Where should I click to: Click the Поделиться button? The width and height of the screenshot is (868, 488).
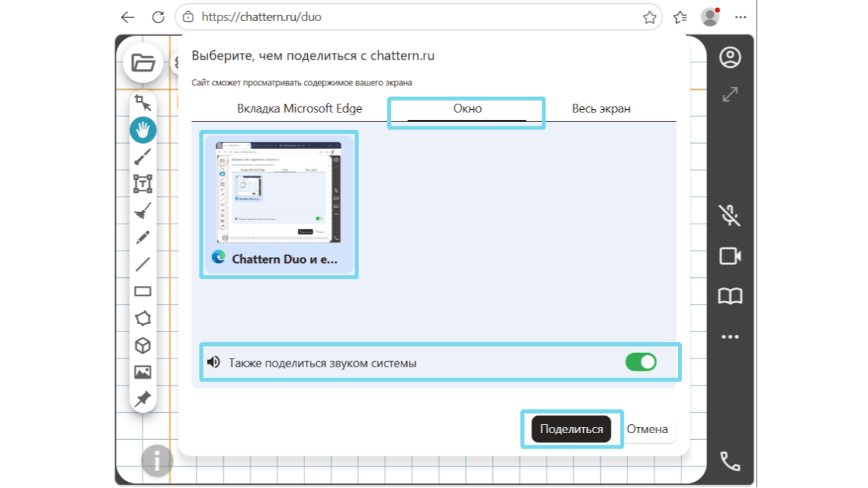tap(572, 429)
